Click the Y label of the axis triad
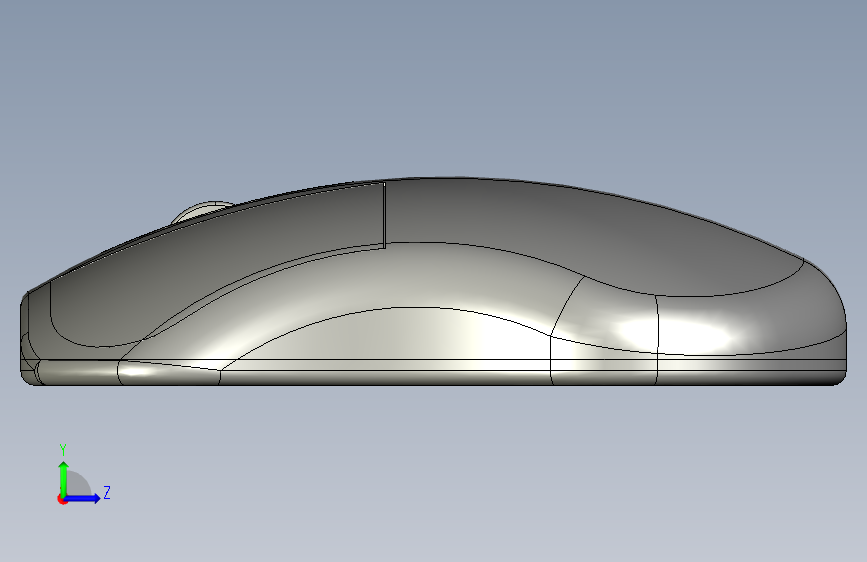The width and height of the screenshot is (867, 562). [x=63, y=450]
